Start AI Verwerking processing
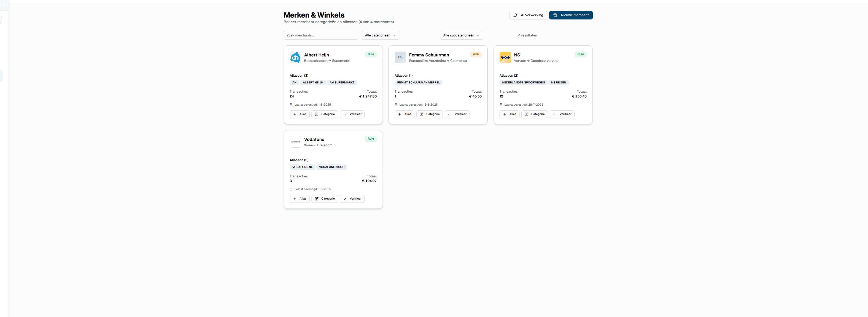The width and height of the screenshot is (868, 317). tap(528, 15)
